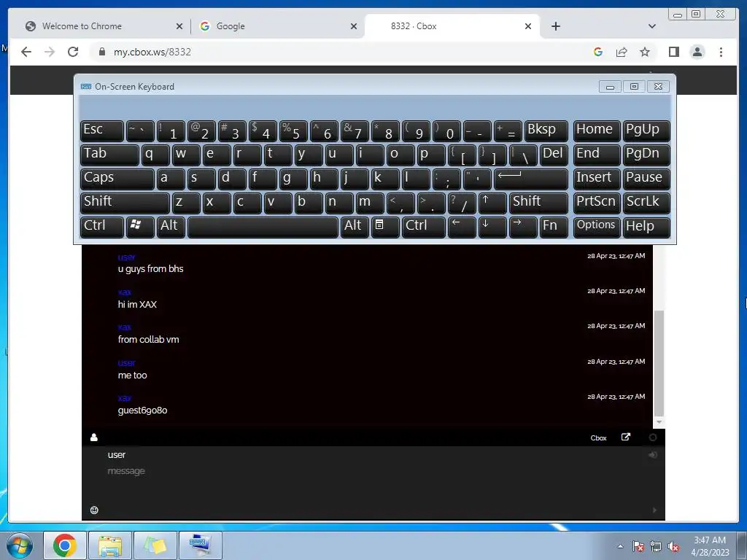
Task: Hit the Bksp key on the On-Screen Keyboard
Action: pyautogui.click(x=546, y=131)
